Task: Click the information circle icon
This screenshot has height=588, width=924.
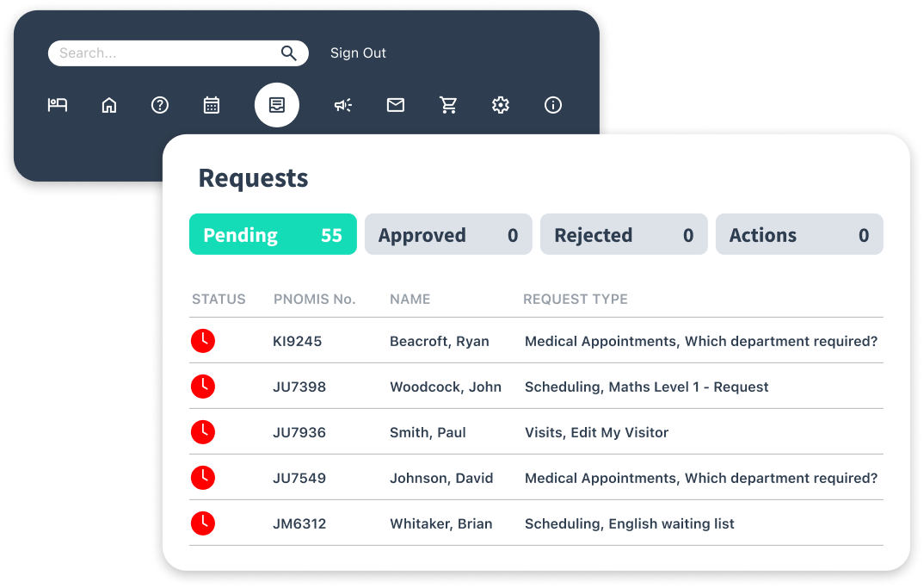Action: click(x=553, y=105)
